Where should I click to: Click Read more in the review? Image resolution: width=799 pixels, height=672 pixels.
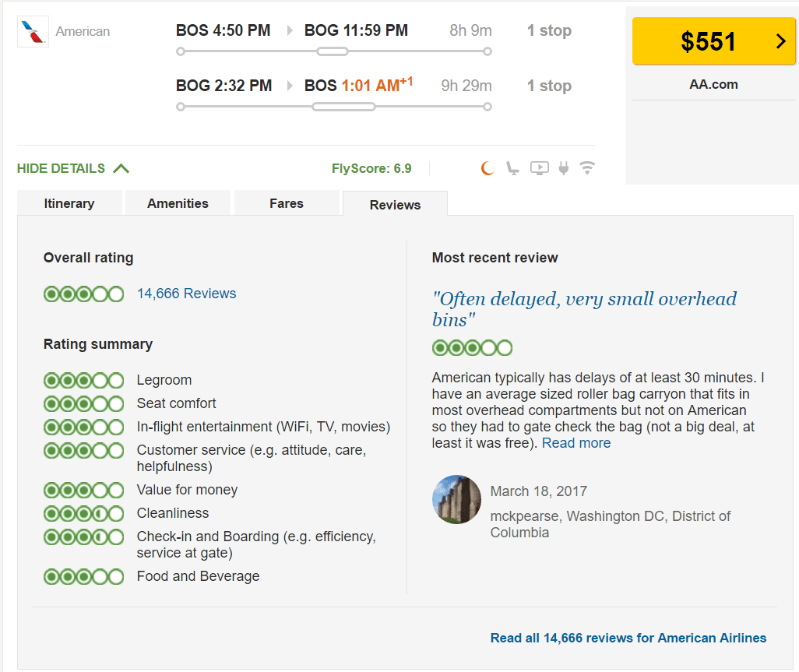pos(576,443)
